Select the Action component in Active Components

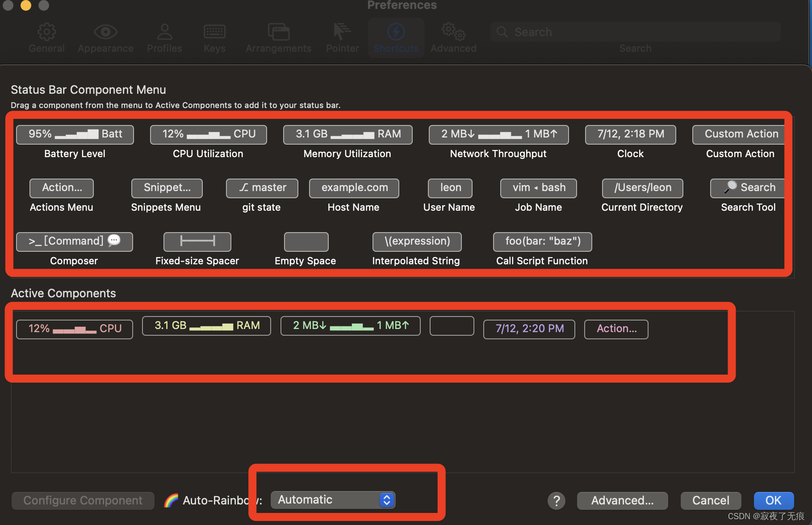tap(616, 329)
